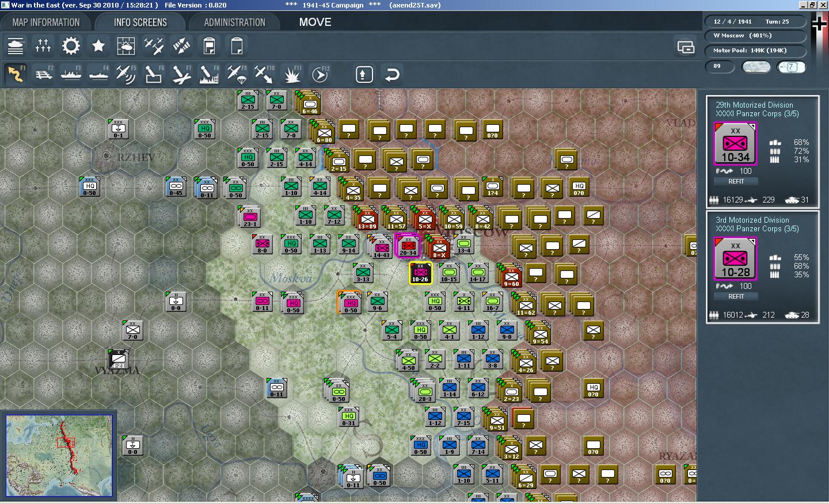Image resolution: width=829 pixels, height=504 pixels.
Task: Select F1 move mode
Action: 16,75
